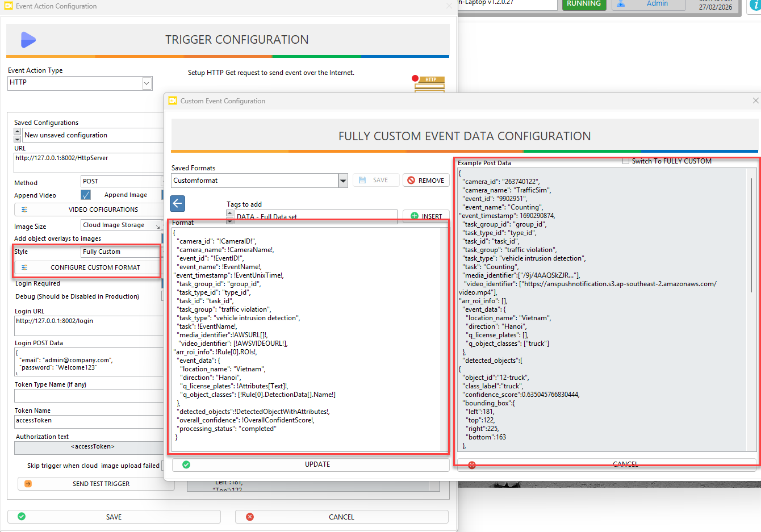
Task: Toggle the Append Video checkbox
Action: [86, 195]
